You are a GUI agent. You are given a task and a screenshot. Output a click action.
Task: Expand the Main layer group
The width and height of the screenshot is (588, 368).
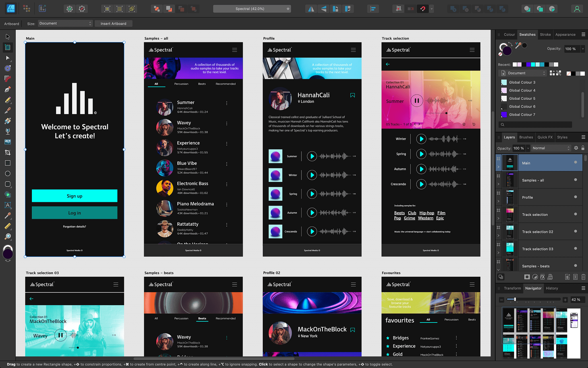click(x=498, y=167)
